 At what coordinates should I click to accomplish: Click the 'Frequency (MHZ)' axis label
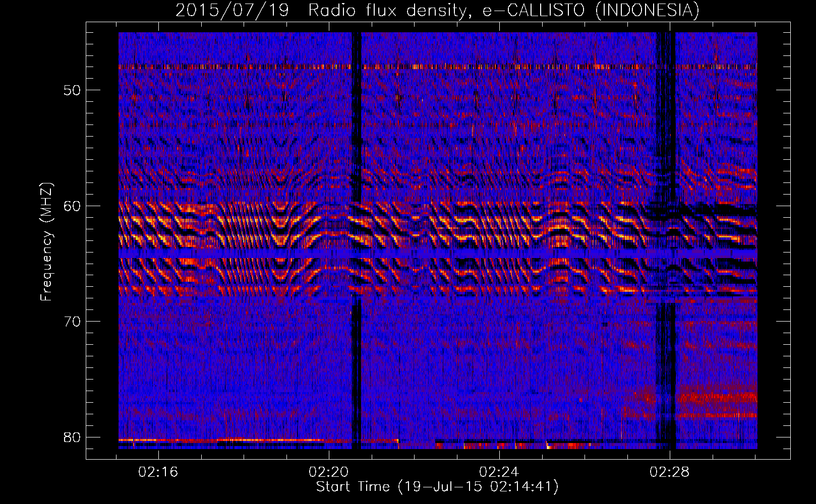pyautogui.click(x=46, y=242)
